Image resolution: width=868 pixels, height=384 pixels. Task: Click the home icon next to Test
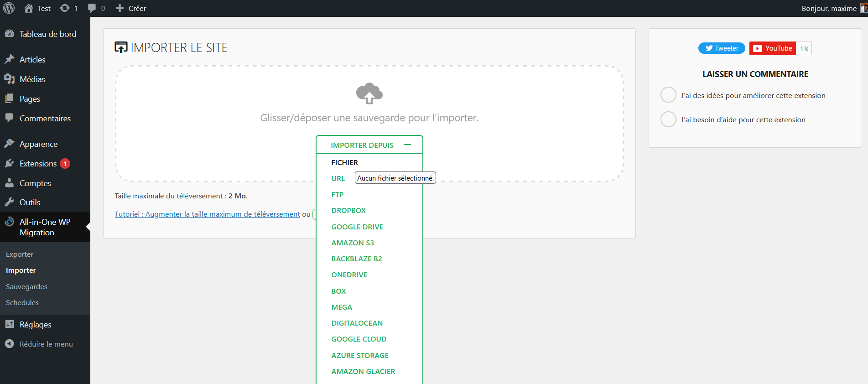[x=29, y=8]
